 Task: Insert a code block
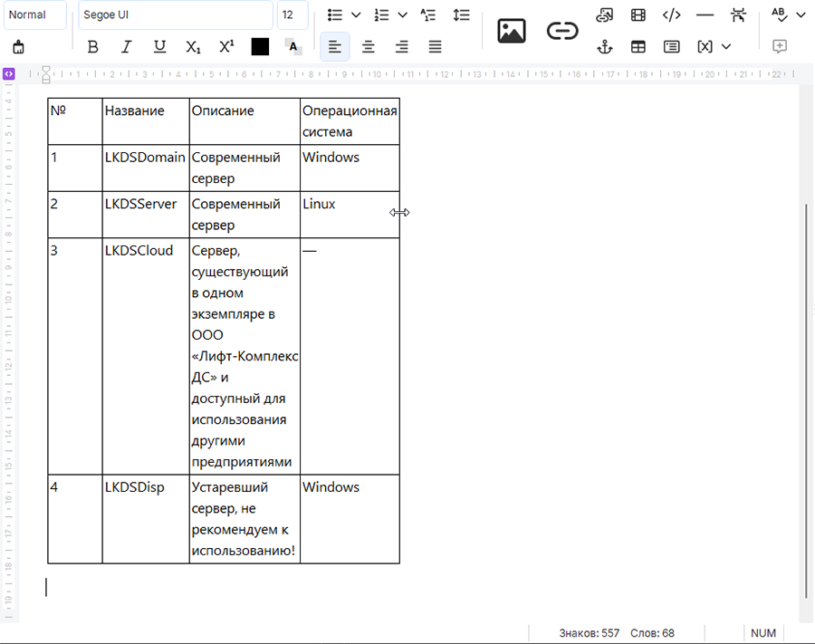pos(672,15)
